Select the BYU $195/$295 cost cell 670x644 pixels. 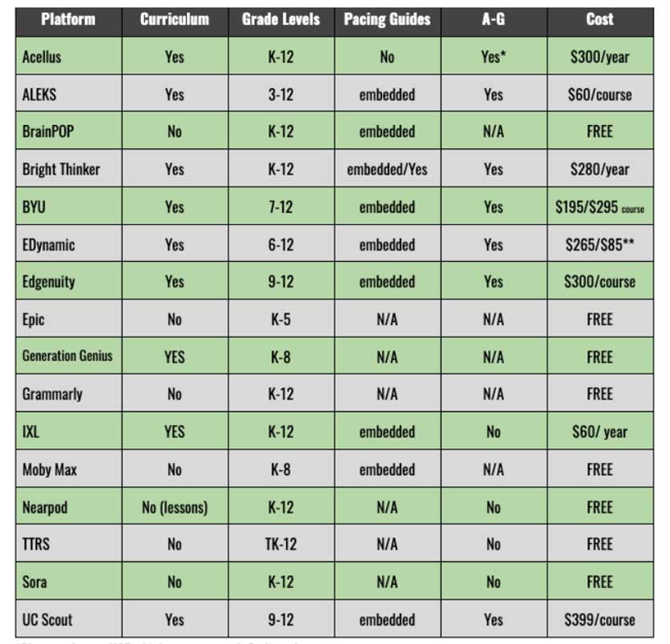click(x=599, y=207)
